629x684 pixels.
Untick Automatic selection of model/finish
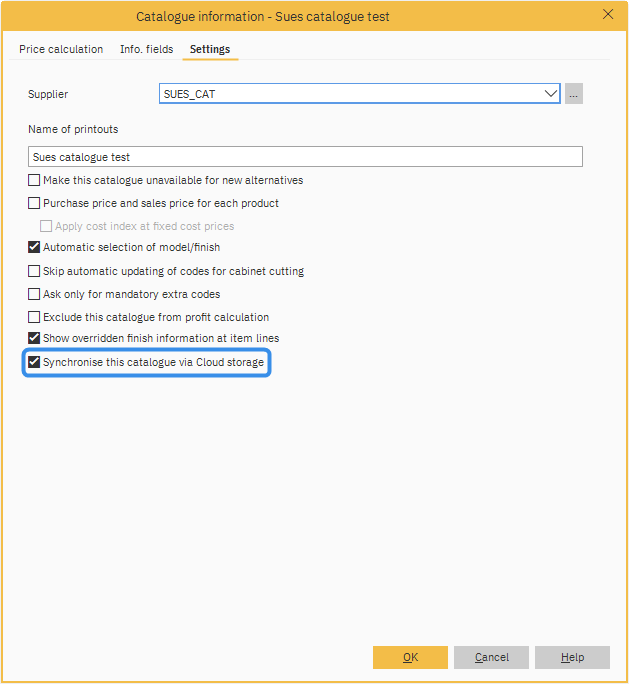pos(35,247)
